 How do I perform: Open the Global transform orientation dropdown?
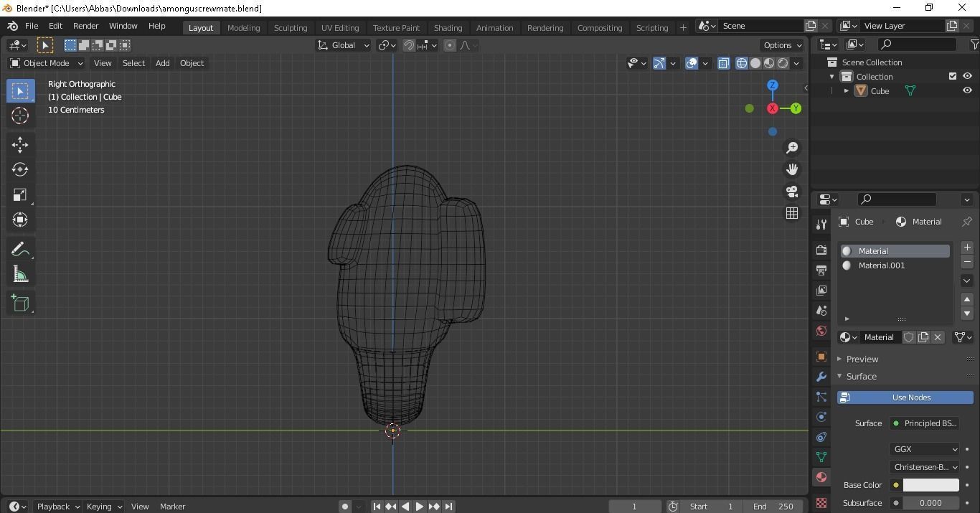(344, 45)
